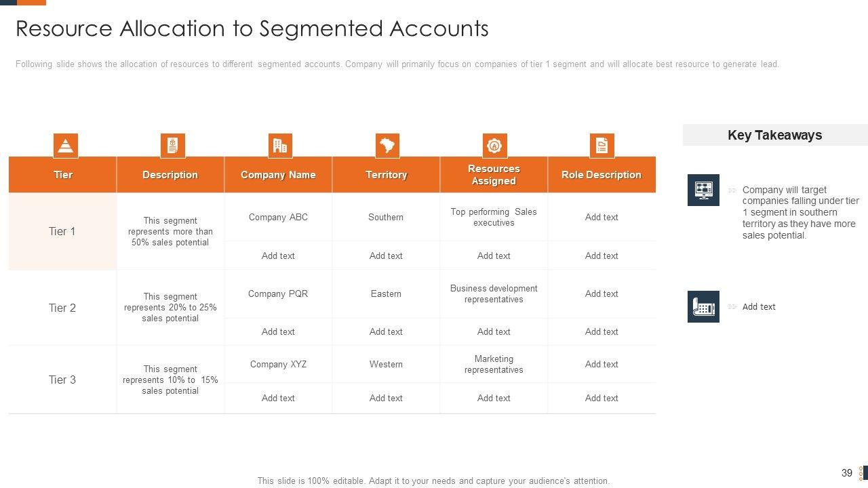Click the pyramid icon above Tier
Viewport: 868px width, 488px height.
(65, 145)
